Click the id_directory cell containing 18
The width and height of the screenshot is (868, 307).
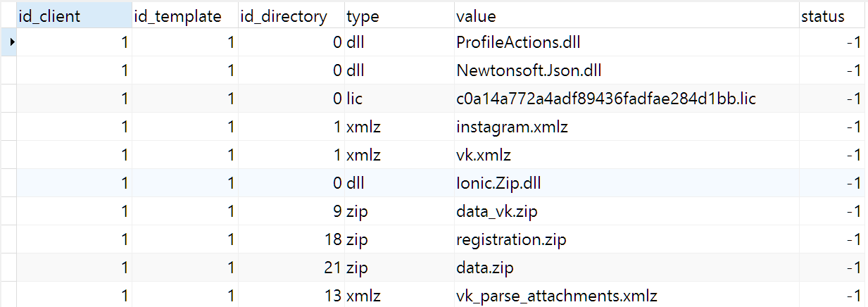291,239
